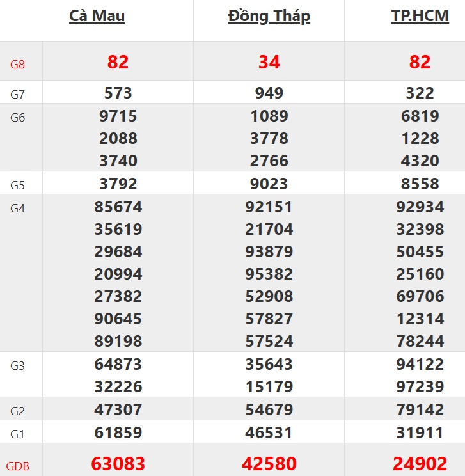Select the G7 number 949

pyautogui.click(x=269, y=93)
